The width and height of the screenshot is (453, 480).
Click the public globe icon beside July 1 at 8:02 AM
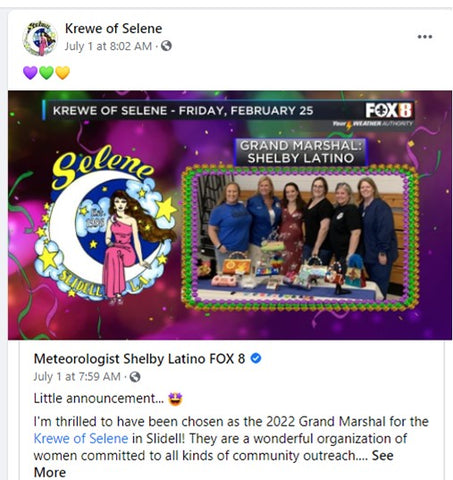click(166, 46)
